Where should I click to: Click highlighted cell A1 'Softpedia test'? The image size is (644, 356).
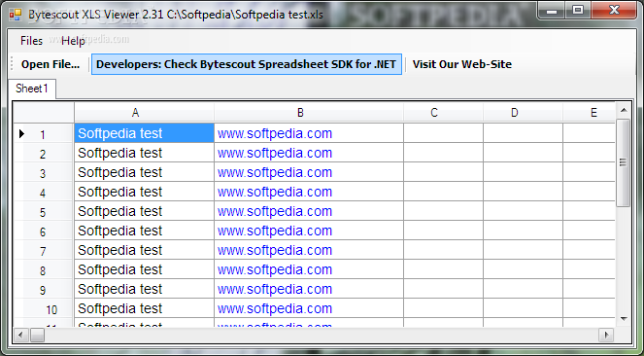pos(144,133)
